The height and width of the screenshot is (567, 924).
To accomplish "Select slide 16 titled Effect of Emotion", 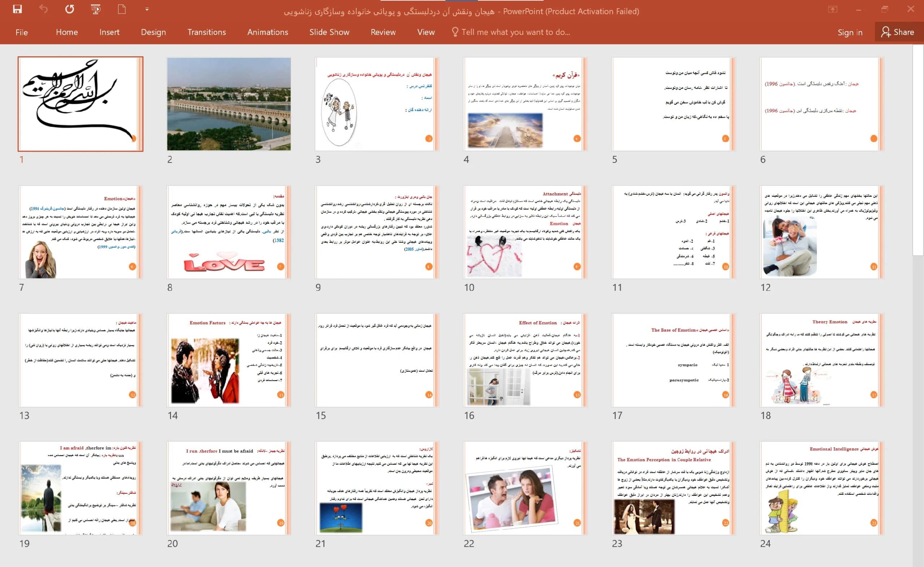I will pos(525,360).
